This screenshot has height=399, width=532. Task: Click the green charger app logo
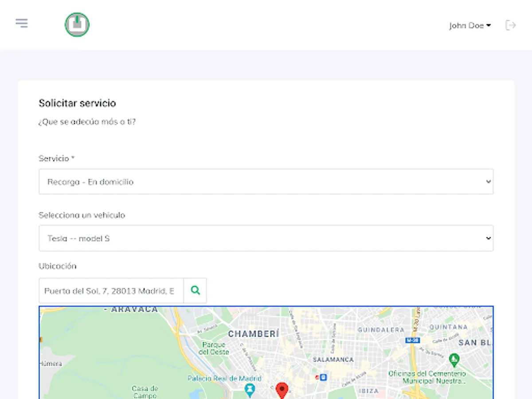point(77,24)
